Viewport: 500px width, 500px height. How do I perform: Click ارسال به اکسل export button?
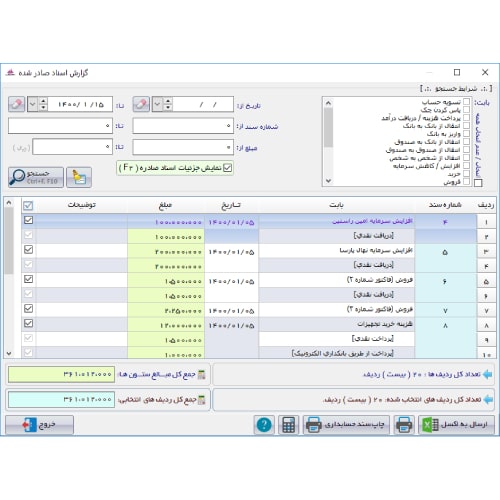click(456, 425)
